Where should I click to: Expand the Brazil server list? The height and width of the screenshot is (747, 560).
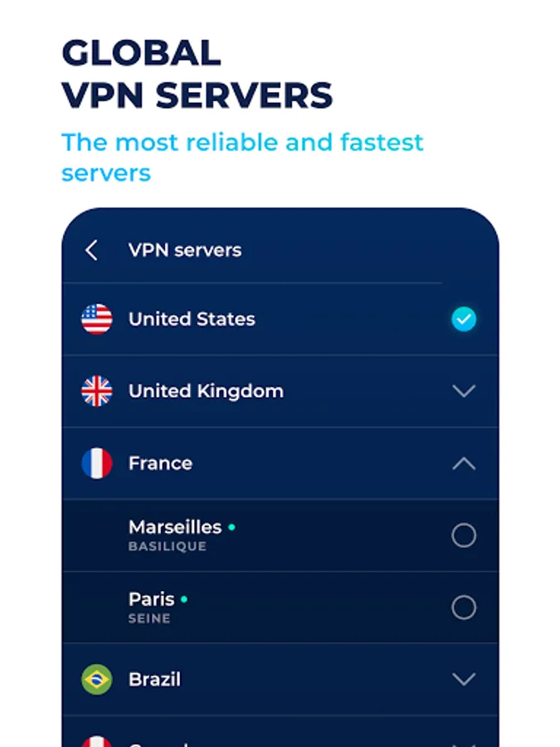click(x=464, y=679)
